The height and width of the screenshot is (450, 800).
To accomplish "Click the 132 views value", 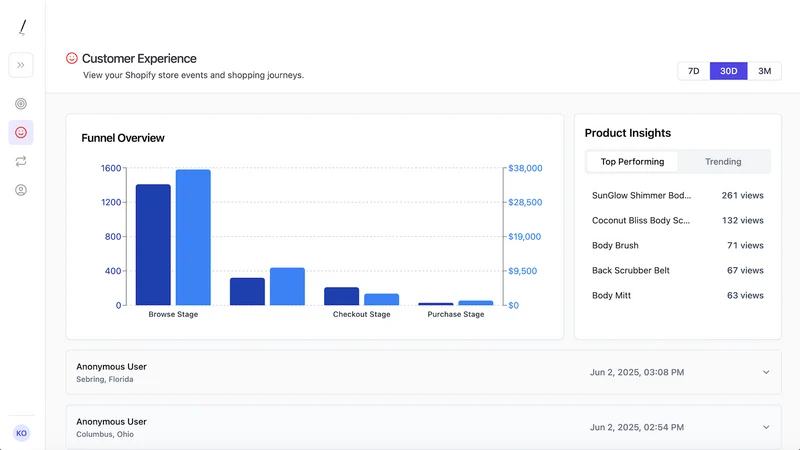I will pos(742,220).
